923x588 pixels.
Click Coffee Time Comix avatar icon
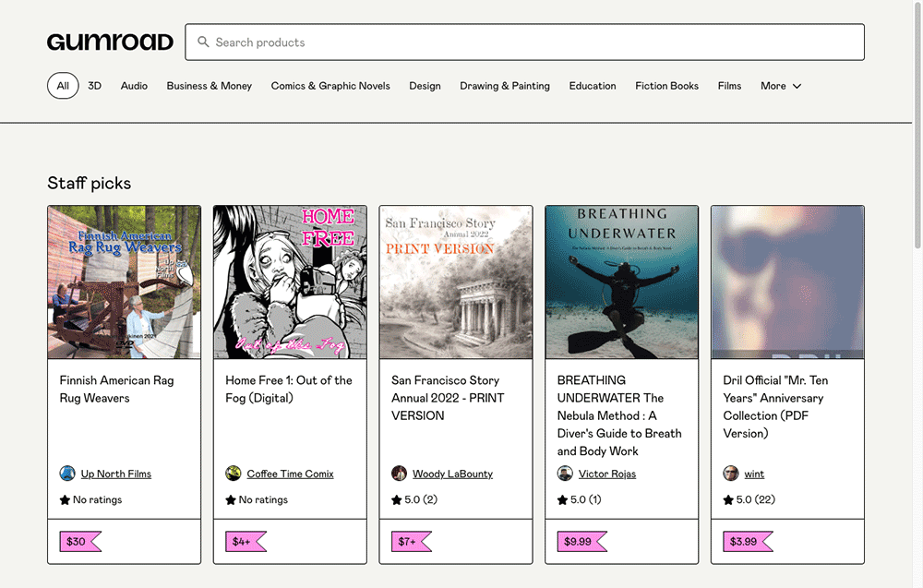pos(234,474)
